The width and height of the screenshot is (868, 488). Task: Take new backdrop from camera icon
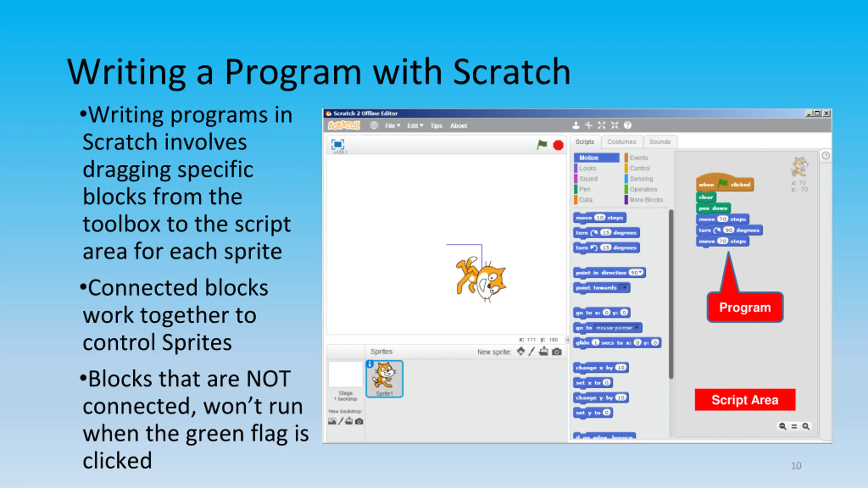[x=359, y=421]
